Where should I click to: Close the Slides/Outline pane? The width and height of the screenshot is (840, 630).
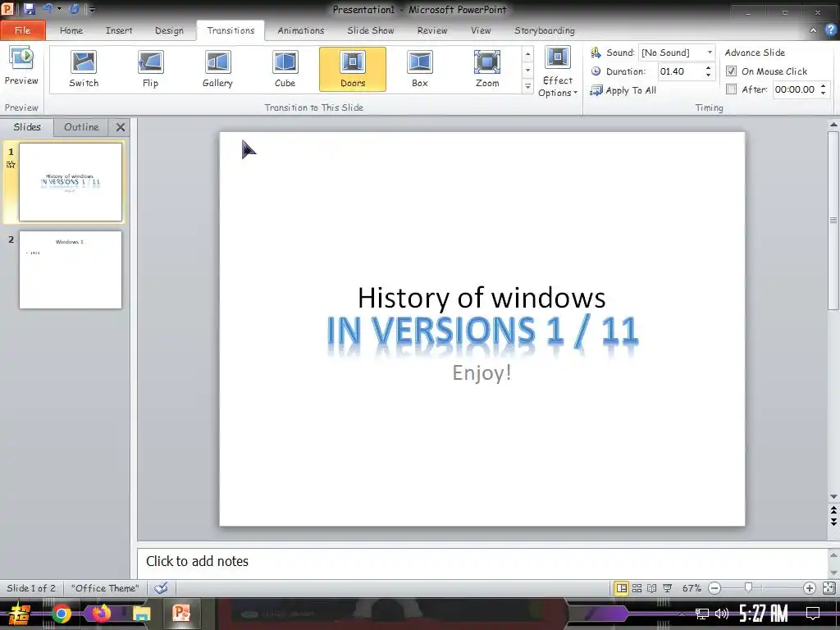(121, 127)
